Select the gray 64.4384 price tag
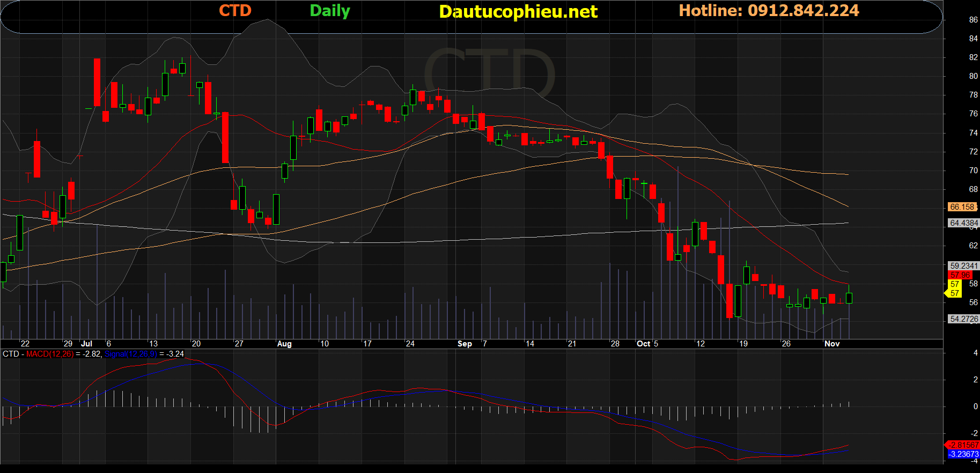980x473 pixels. point(963,223)
